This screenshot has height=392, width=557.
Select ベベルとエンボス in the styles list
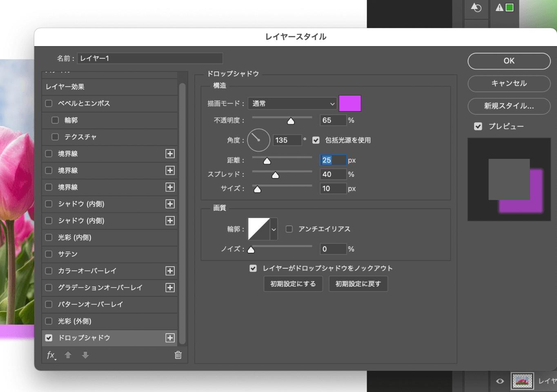[x=84, y=104]
